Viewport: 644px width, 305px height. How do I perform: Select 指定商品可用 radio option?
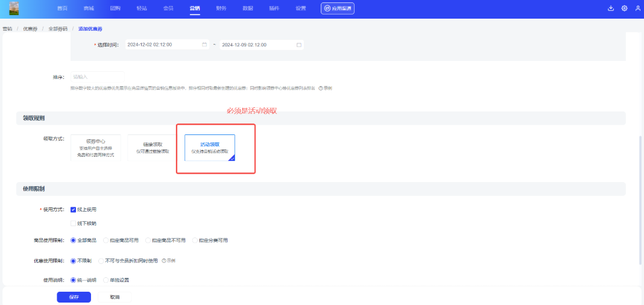(x=106, y=240)
